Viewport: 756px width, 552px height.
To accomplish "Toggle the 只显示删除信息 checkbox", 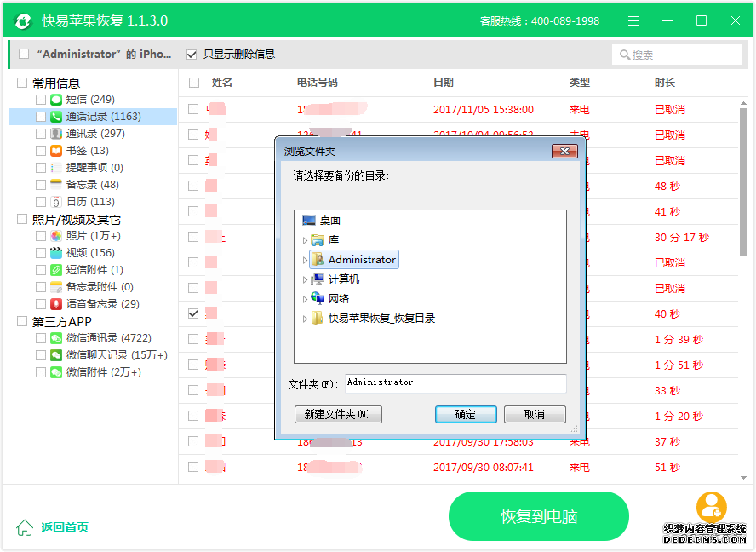I will coord(192,55).
